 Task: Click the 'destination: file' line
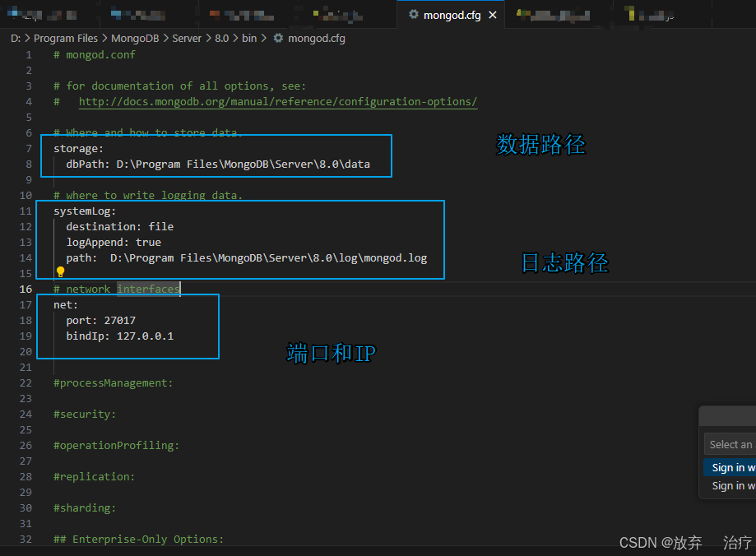pos(119,227)
